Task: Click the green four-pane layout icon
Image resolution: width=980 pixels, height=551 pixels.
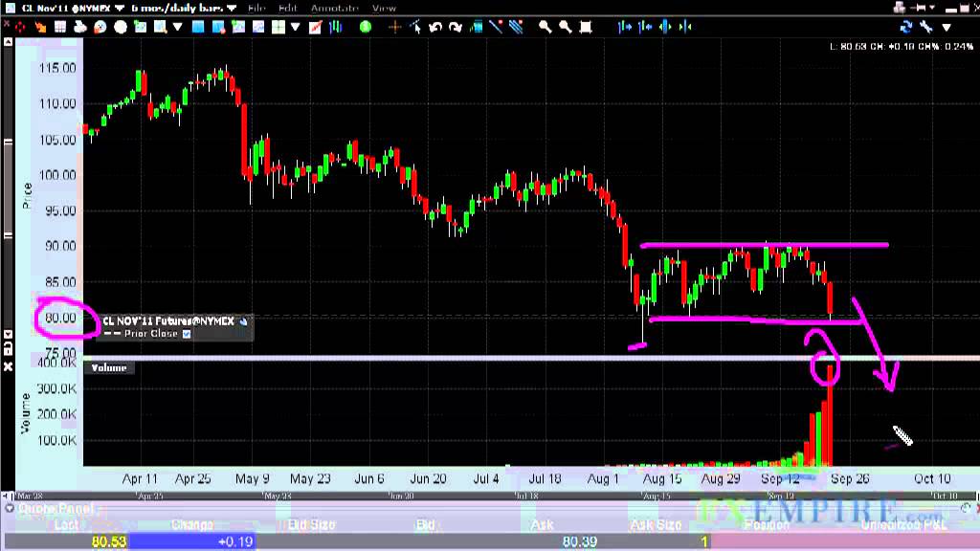Action: (278, 27)
